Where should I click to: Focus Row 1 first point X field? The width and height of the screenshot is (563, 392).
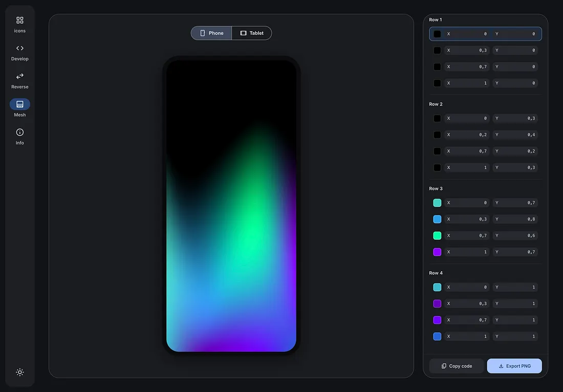pos(467,34)
